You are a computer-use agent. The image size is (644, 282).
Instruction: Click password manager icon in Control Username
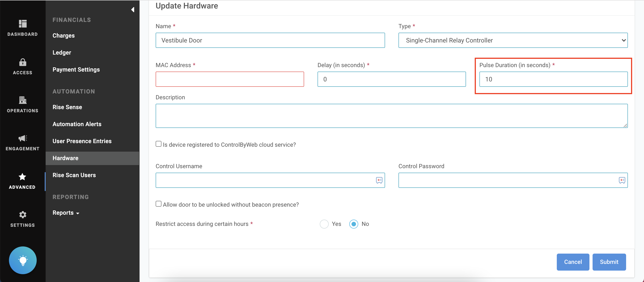coord(379,180)
